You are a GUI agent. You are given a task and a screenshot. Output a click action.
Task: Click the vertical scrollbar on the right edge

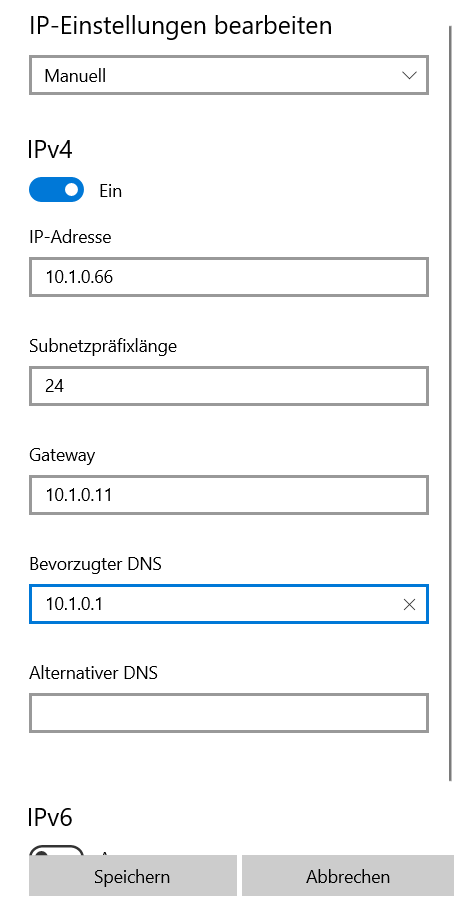[450, 402]
